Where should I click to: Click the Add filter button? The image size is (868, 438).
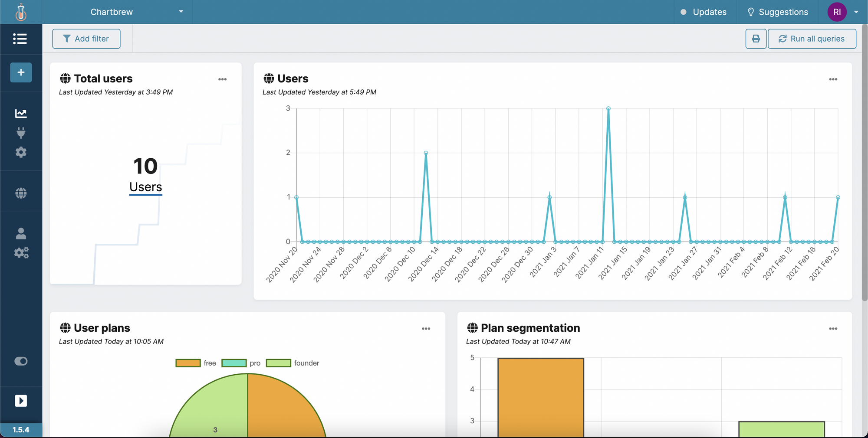[x=86, y=39]
